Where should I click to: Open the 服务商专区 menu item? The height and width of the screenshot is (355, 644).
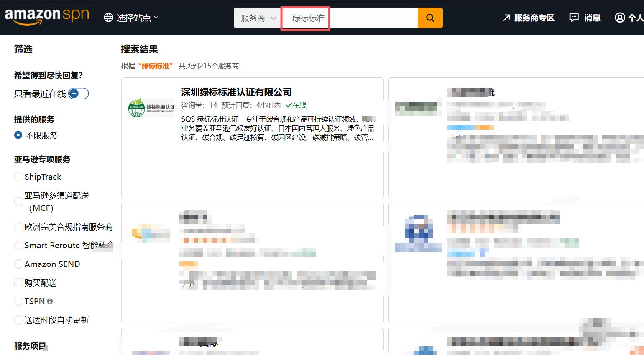[x=534, y=18]
